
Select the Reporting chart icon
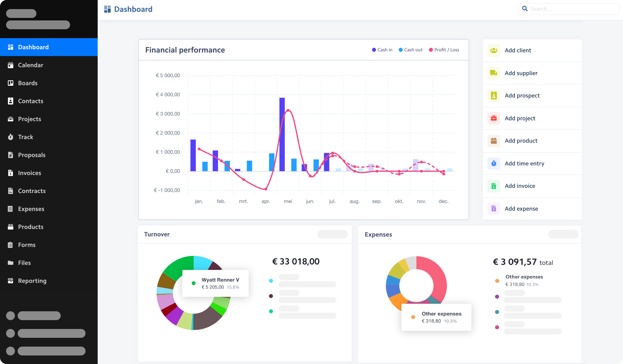click(11, 281)
